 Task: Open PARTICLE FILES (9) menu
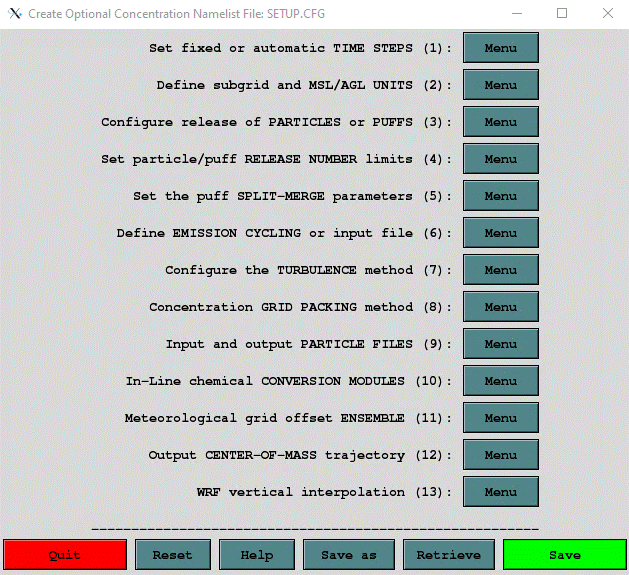(500, 344)
